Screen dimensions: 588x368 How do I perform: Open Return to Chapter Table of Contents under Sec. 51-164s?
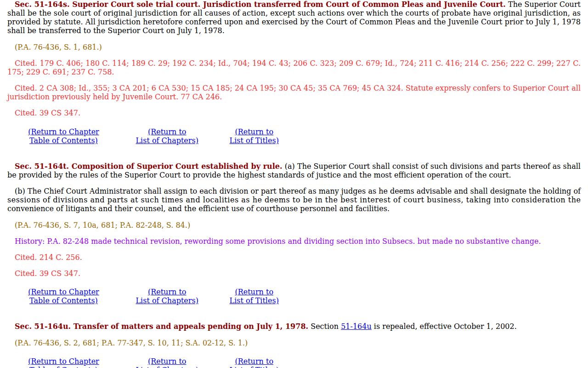tap(63, 136)
